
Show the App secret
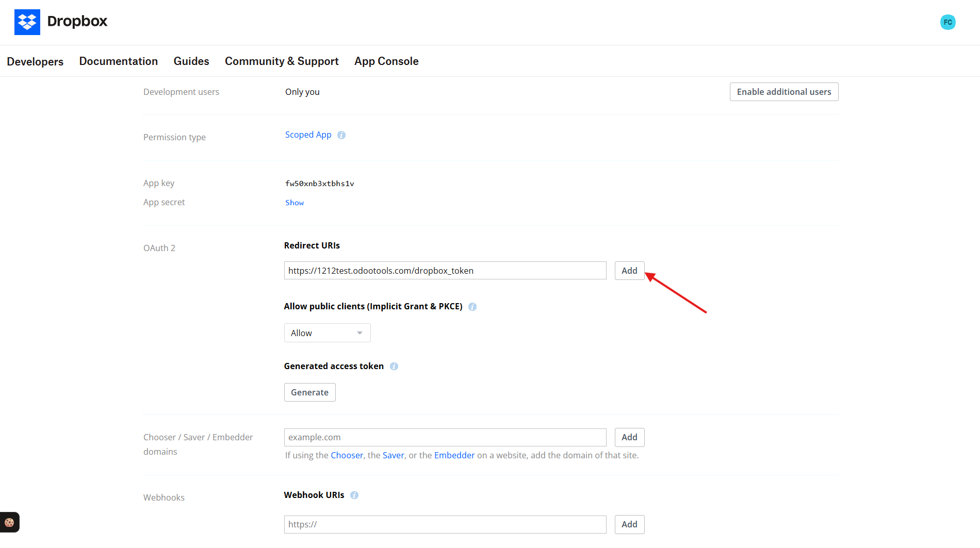295,203
